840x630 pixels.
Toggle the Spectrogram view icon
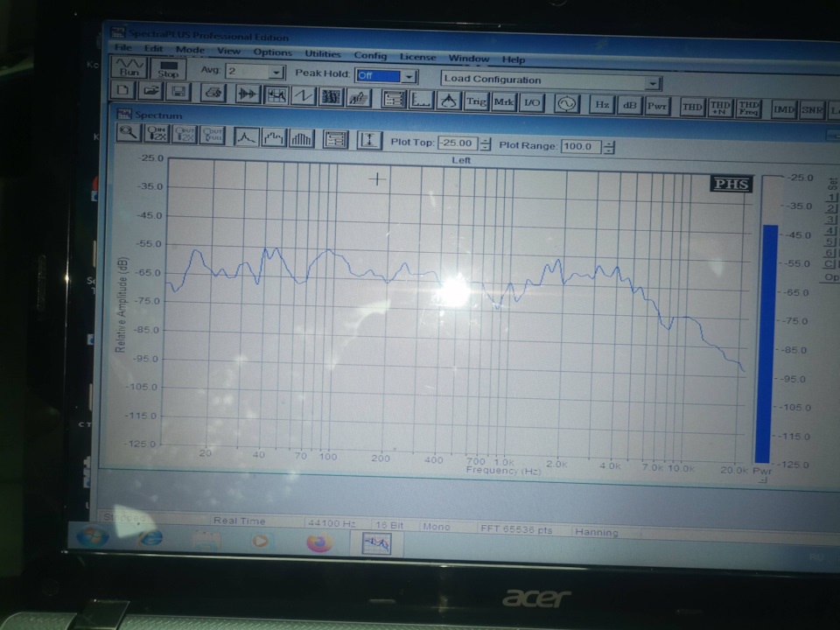point(331,97)
